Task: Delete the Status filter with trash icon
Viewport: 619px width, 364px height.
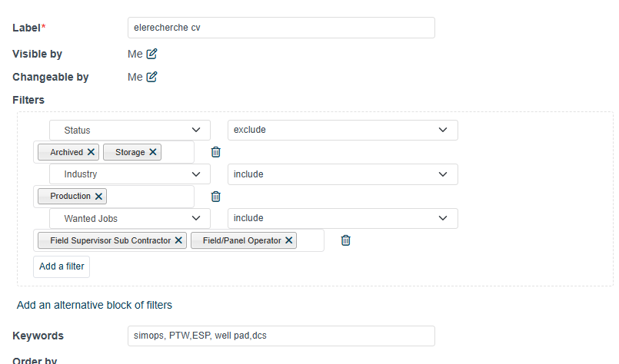Action: pos(216,152)
